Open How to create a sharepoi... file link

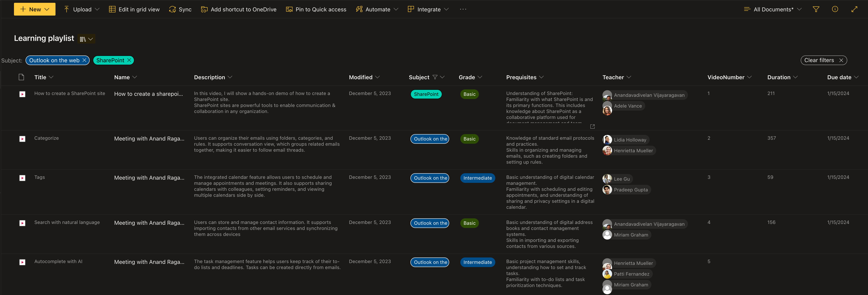point(148,94)
